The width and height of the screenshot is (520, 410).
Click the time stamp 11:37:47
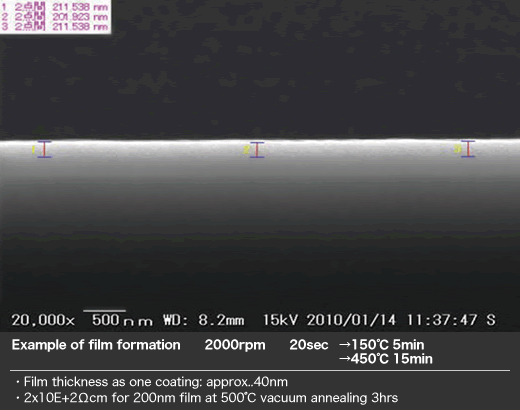click(x=442, y=320)
